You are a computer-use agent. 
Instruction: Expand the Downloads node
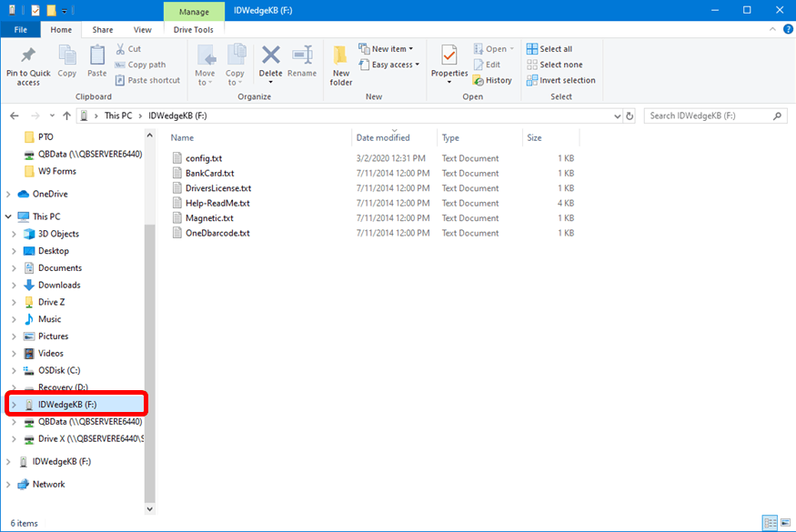14,285
